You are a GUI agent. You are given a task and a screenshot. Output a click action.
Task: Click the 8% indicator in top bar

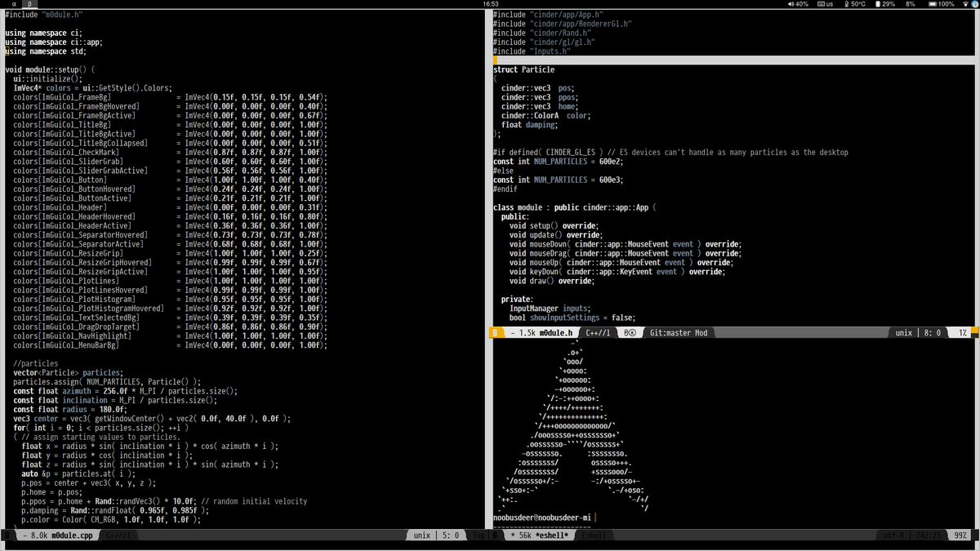[909, 4]
